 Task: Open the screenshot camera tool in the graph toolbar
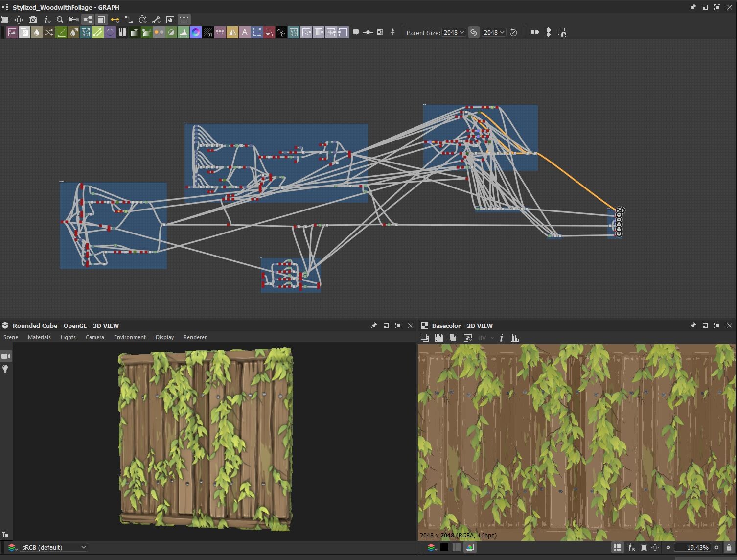click(x=32, y=20)
